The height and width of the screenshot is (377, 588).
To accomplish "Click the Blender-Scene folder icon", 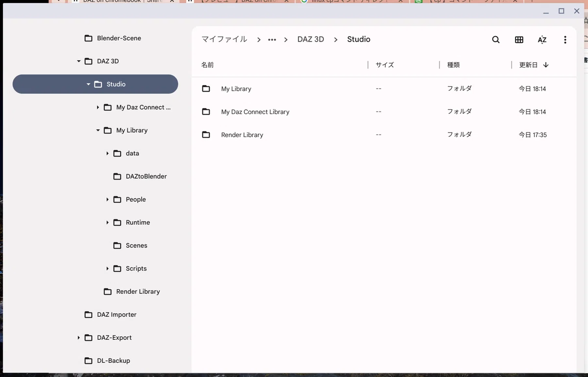I will (x=88, y=38).
